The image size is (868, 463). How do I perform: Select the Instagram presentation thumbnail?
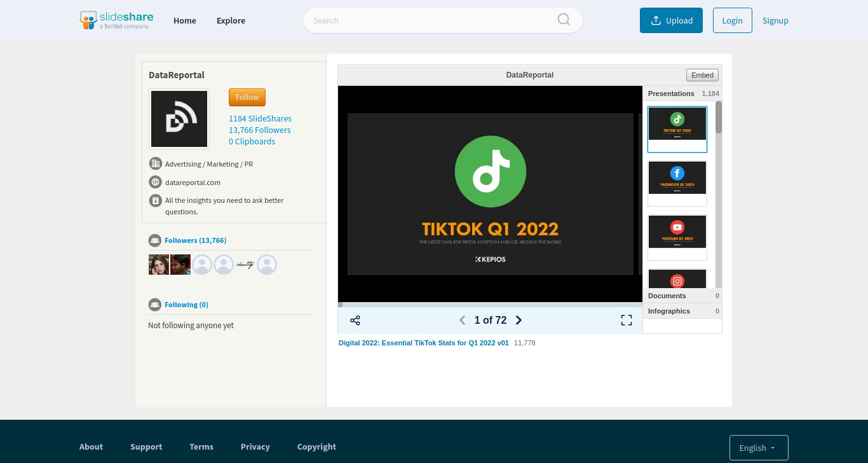(677, 279)
